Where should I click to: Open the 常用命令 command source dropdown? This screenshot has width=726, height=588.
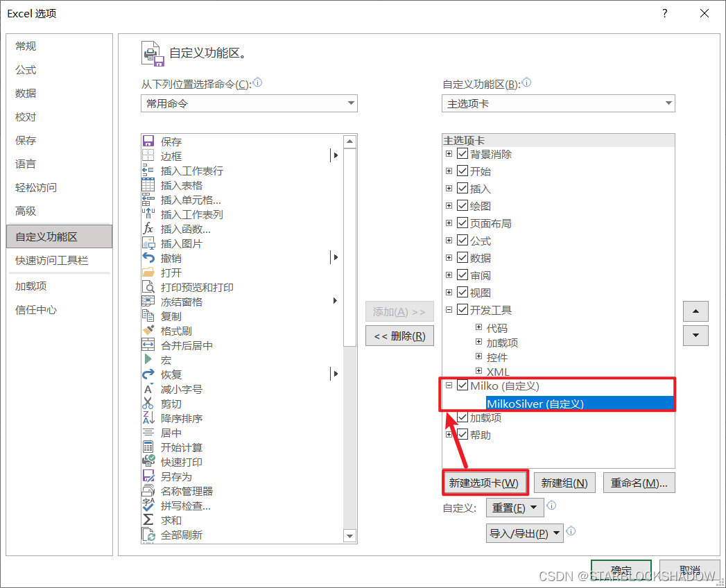pyautogui.click(x=249, y=103)
